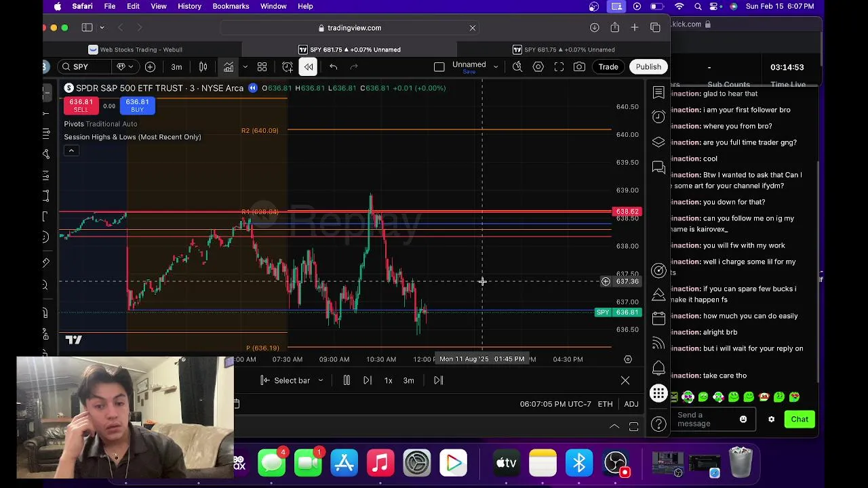Open the Bookmarks menu
The width and height of the screenshot is (868, 488).
(231, 6)
